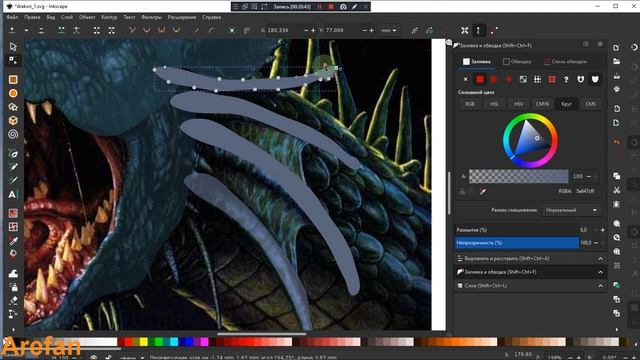Select the Text tool
640x360 pixels.
click(13, 194)
